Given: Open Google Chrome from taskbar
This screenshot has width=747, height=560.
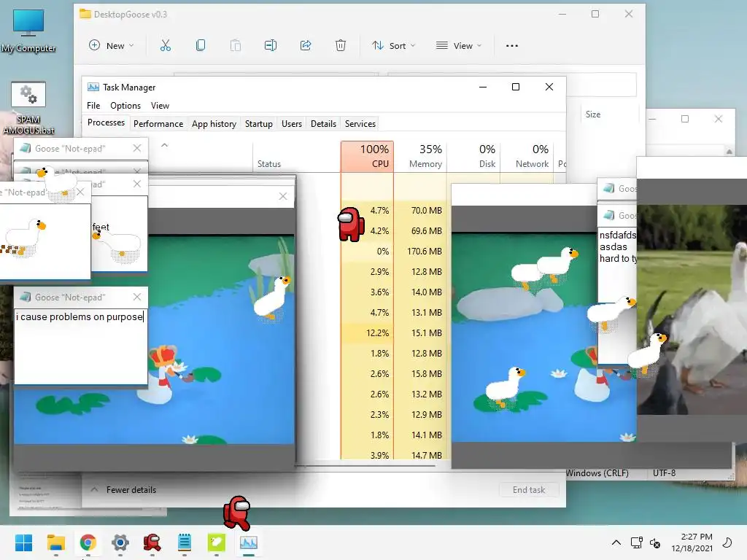Looking at the screenshot, I should click(x=88, y=542).
